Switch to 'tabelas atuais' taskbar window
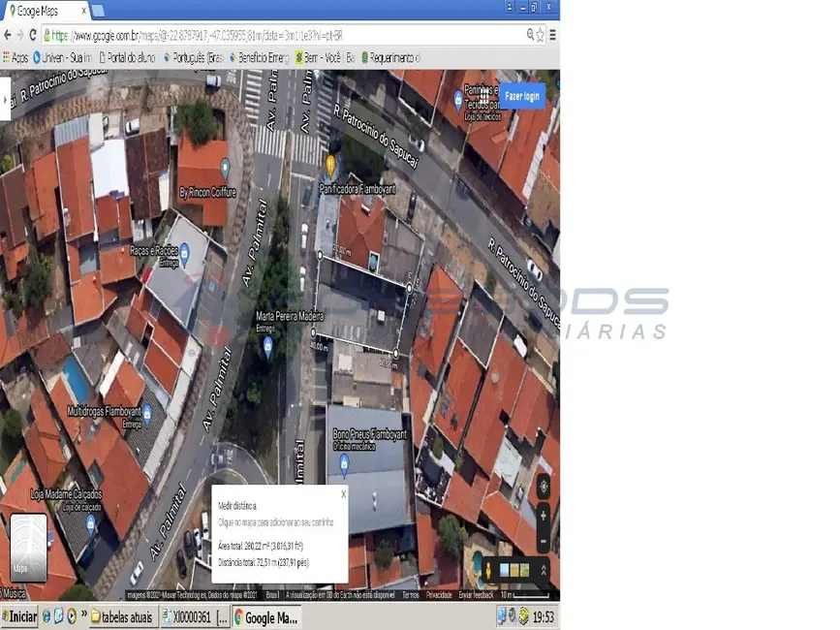Viewport: 840px width, 630px height. pyautogui.click(x=123, y=617)
